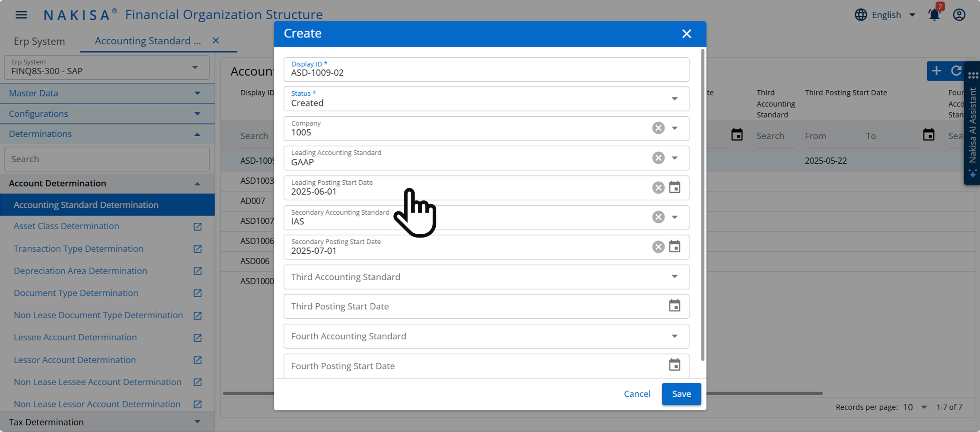Collapse the Account Determination section
Image resolution: width=980 pixels, height=432 pixels.
(x=197, y=184)
